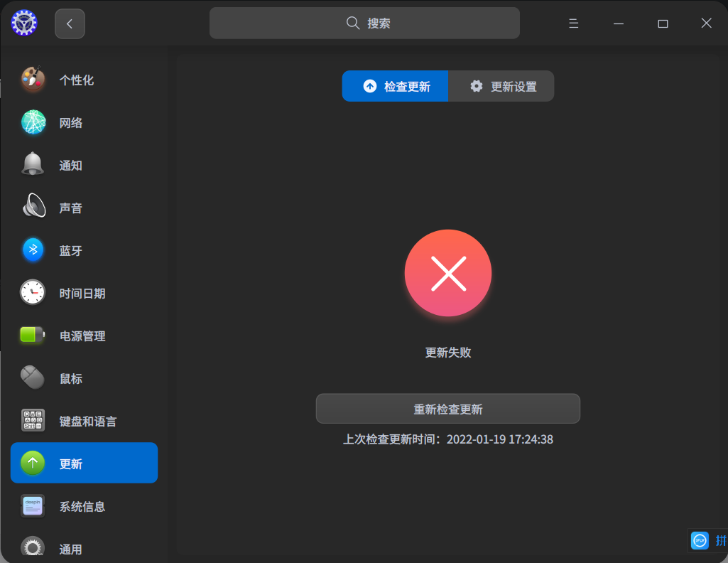728x563 pixels.
Task: Click the 声音 speaker icon
Action: point(34,205)
